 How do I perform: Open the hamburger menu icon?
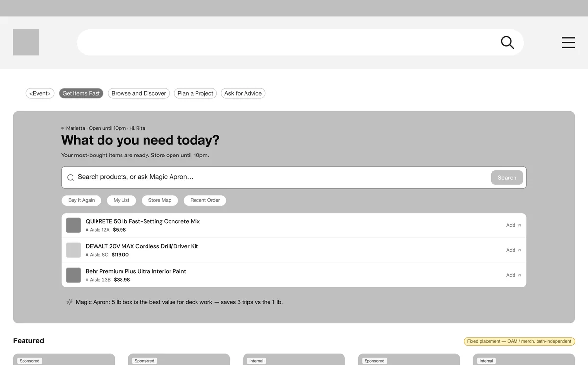tap(568, 43)
